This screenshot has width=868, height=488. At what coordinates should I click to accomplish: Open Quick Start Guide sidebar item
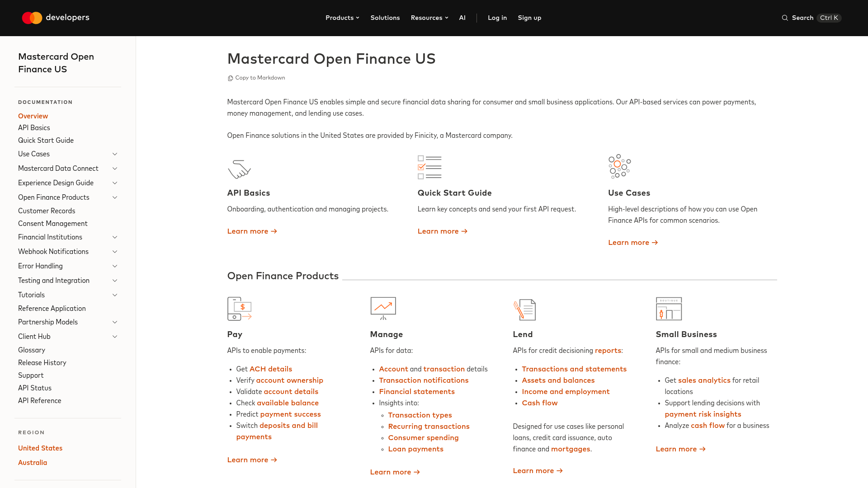pos(46,141)
